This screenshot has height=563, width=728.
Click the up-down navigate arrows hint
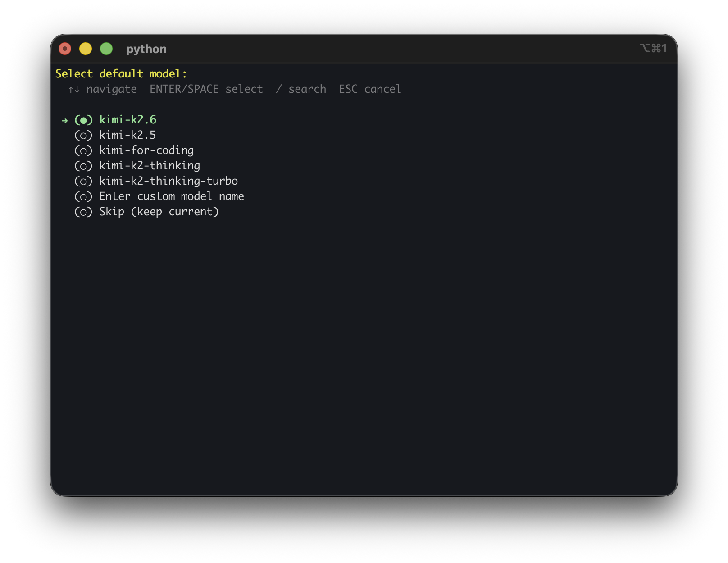74,90
